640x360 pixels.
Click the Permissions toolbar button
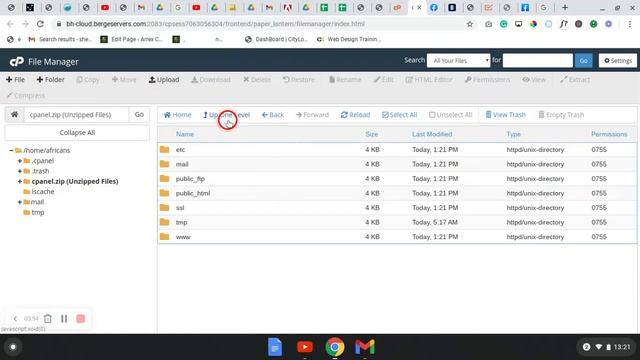487,80
